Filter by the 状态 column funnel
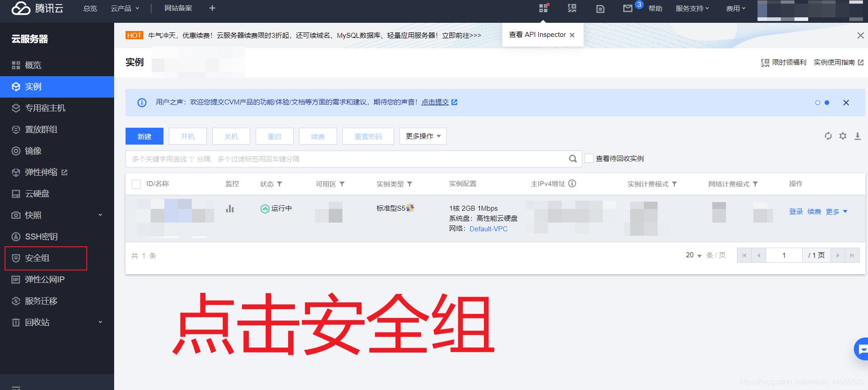 point(279,184)
